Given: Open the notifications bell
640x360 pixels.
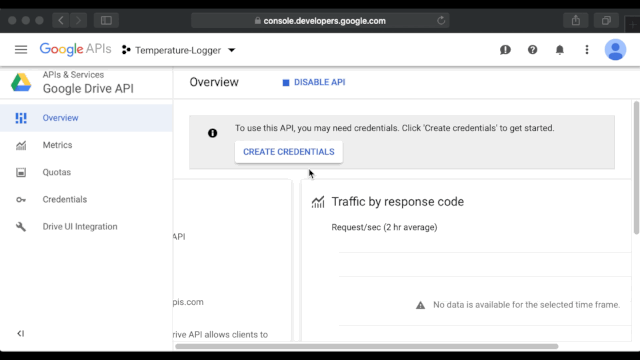Looking at the screenshot, I should 560,50.
